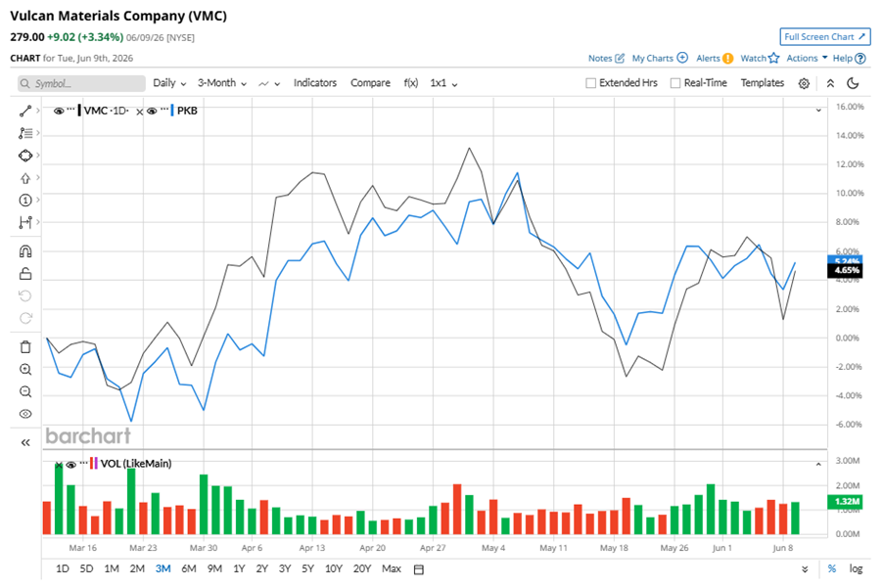Click the Alerts link

708,58
